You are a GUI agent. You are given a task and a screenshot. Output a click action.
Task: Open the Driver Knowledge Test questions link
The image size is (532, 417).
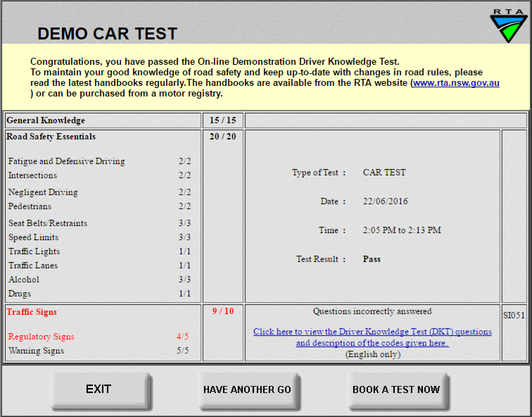point(372,337)
